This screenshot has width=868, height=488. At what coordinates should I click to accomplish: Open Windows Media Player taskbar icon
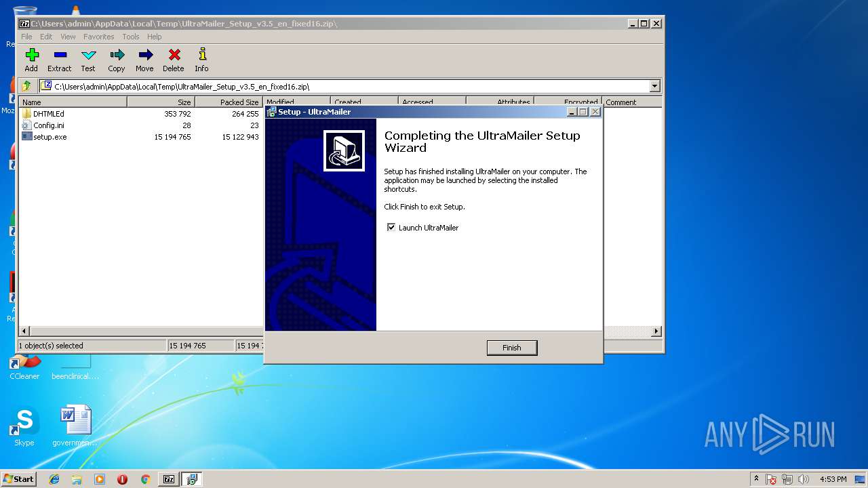pos(100,479)
